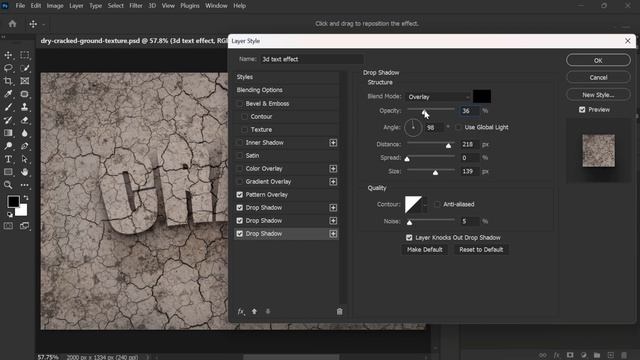Viewport: 640px width, 360px height.
Task: Select the Zoom magnifier tool
Action: [8, 185]
